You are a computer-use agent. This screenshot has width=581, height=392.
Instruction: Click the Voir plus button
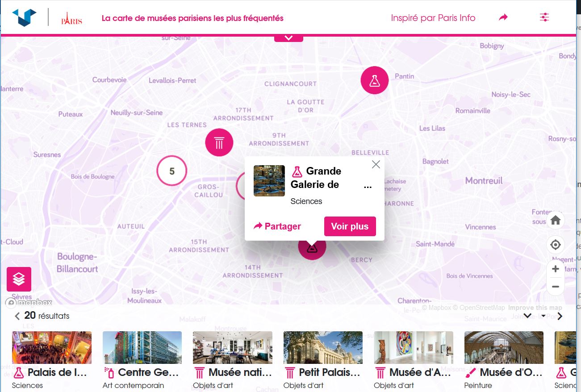pos(350,226)
